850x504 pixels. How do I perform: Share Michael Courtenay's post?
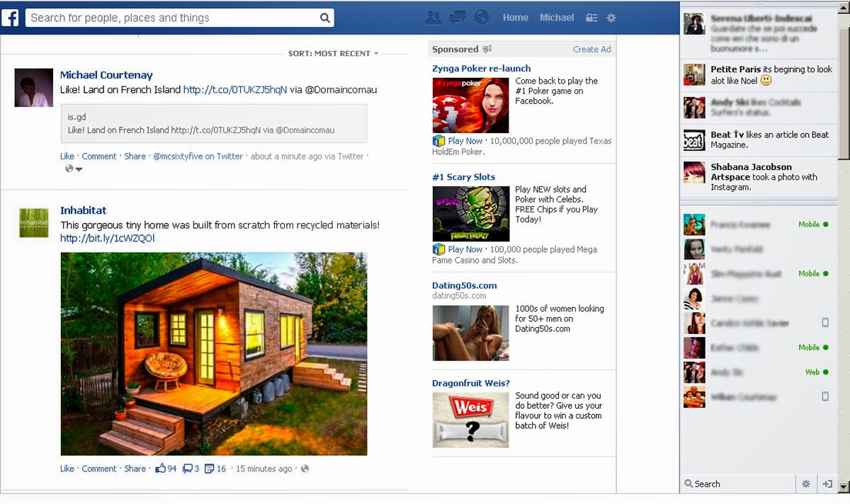tap(135, 156)
